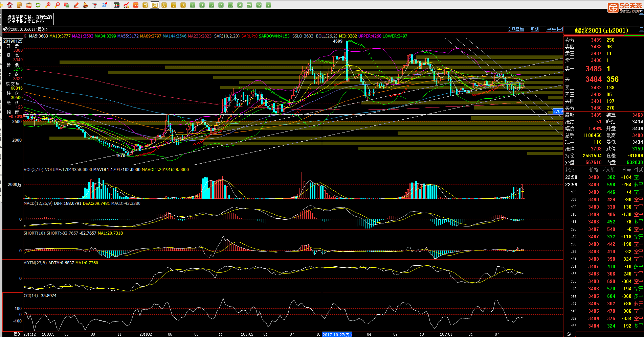The height and width of the screenshot is (337, 644).
Task: Click the 4699 high price label
Action: (x=338, y=41)
